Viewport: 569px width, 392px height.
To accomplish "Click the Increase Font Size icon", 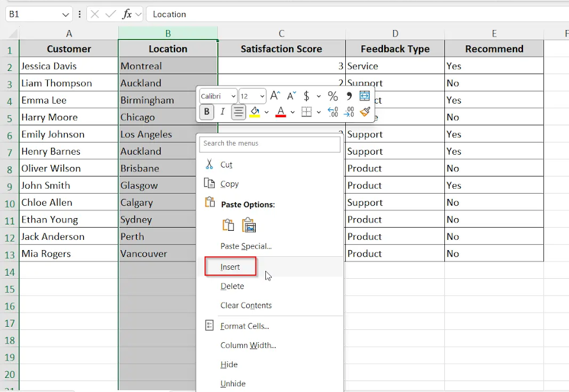I will coord(275,96).
